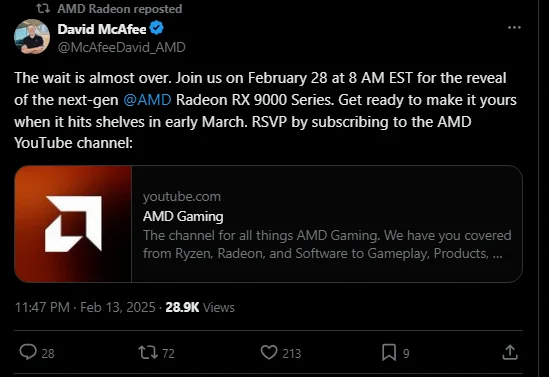Open the reply comment icon

coord(28,352)
